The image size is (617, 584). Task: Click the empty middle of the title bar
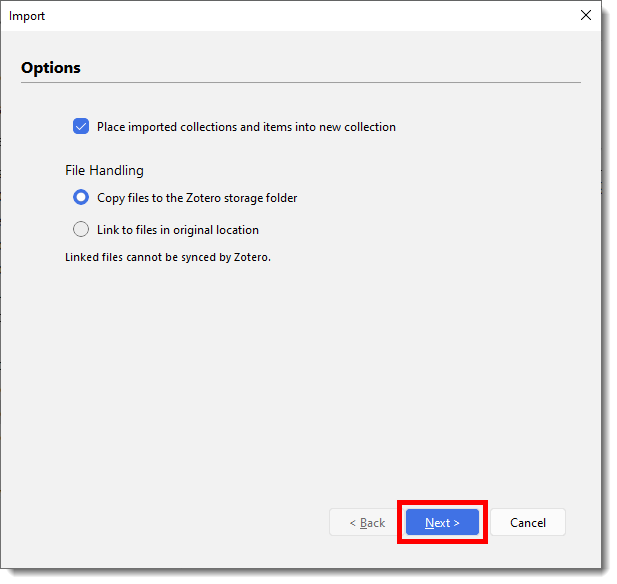coord(300,16)
